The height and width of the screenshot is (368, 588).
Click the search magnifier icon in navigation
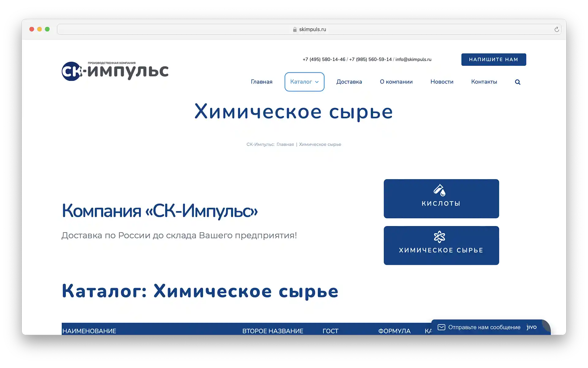point(518,82)
